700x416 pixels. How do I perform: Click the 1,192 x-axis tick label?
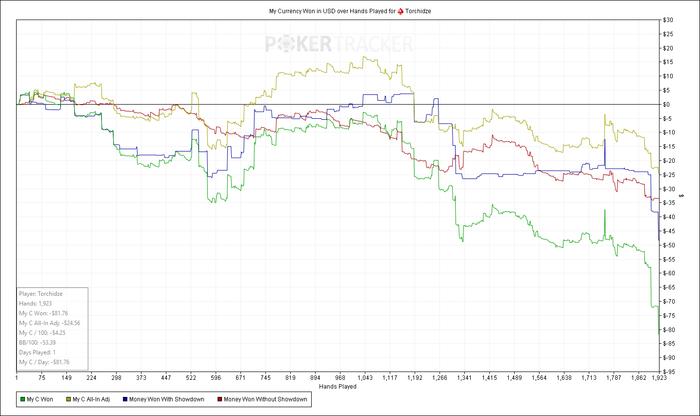[x=415, y=378]
